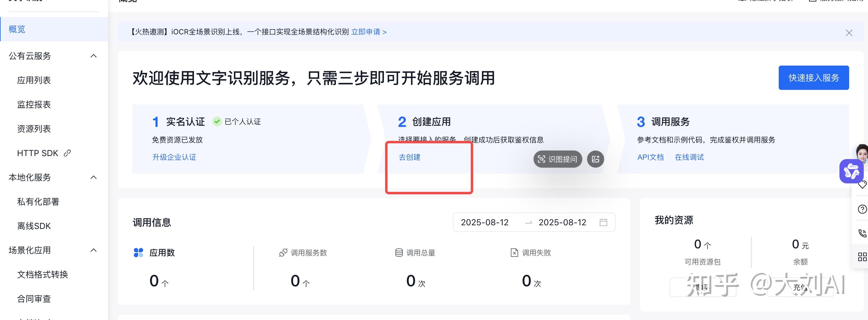
Task: Collapse the 公有云服务 section
Action: 94,56
